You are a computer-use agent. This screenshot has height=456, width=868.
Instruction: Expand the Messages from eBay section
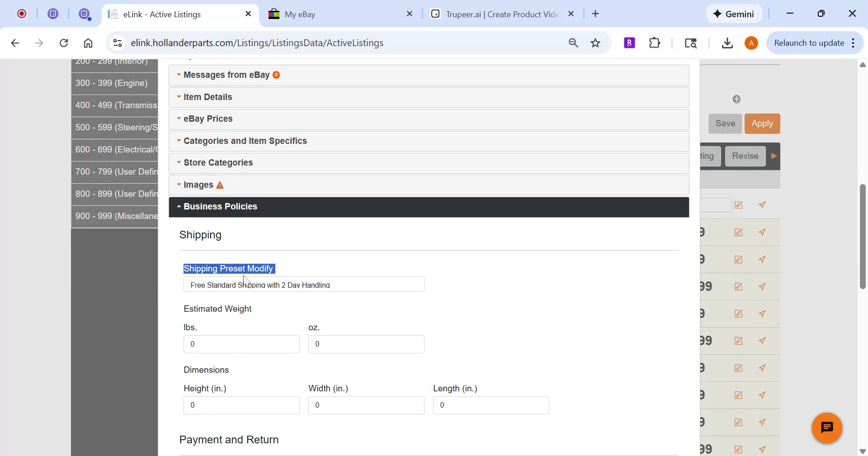click(x=226, y=75)
